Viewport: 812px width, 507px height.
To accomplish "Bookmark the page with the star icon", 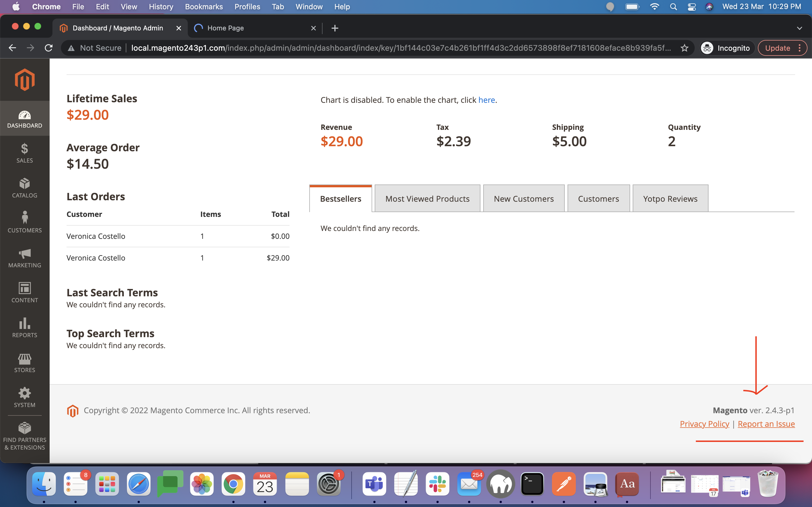I will (x=685, y=48).
